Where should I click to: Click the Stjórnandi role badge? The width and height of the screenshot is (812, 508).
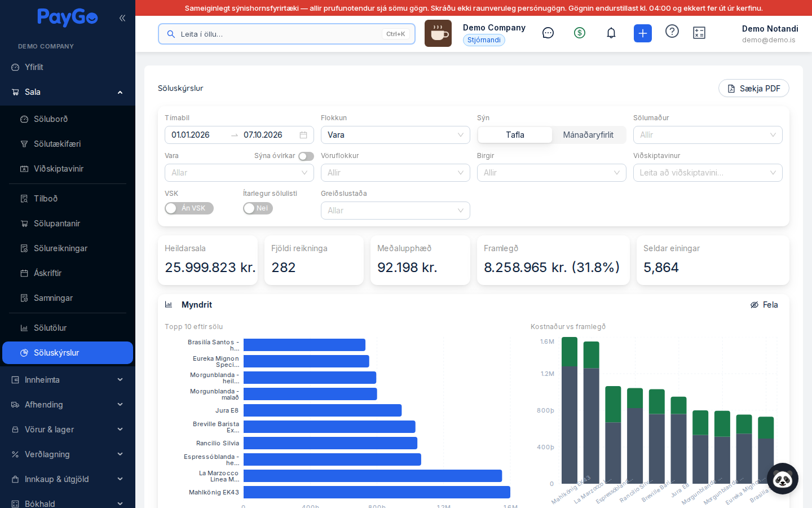point(484,40)
